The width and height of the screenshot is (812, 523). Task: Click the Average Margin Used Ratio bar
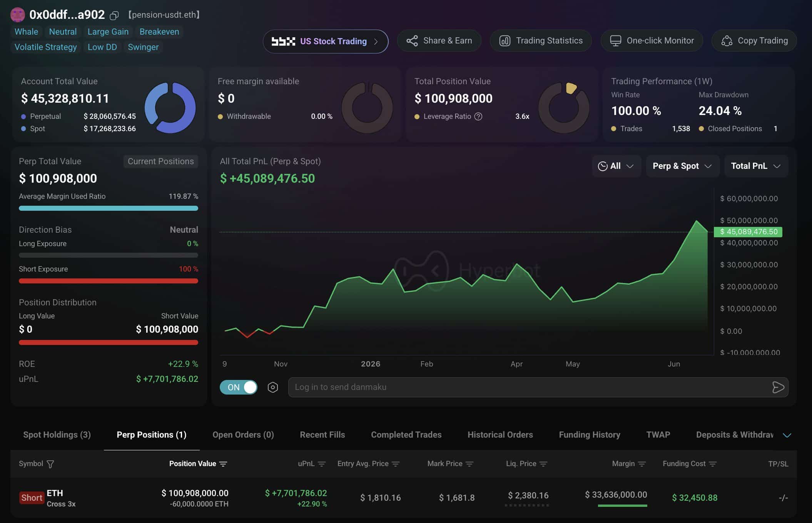109,208
